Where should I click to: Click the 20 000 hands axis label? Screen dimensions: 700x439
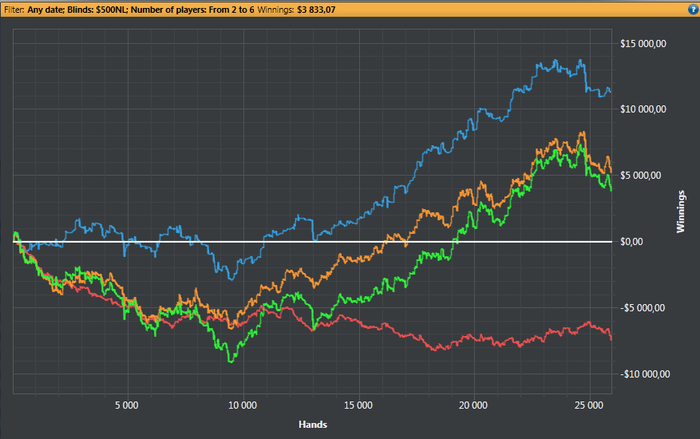(x=473, y=405)
